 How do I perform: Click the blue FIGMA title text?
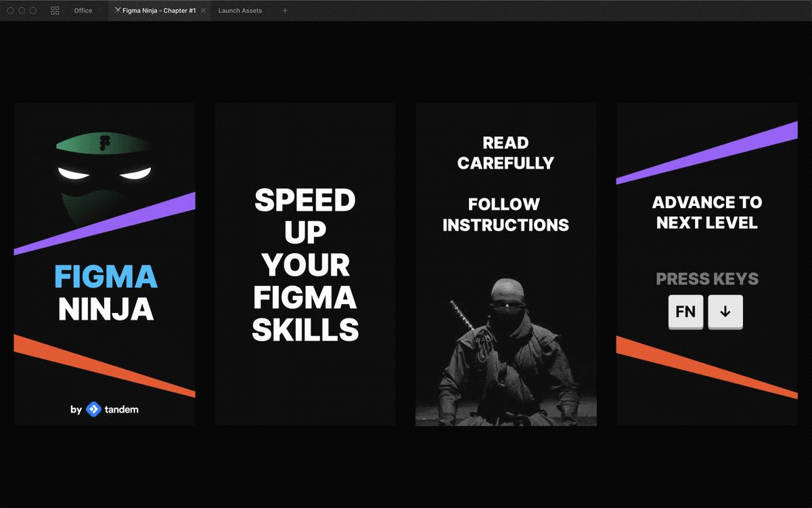point(106,276)
